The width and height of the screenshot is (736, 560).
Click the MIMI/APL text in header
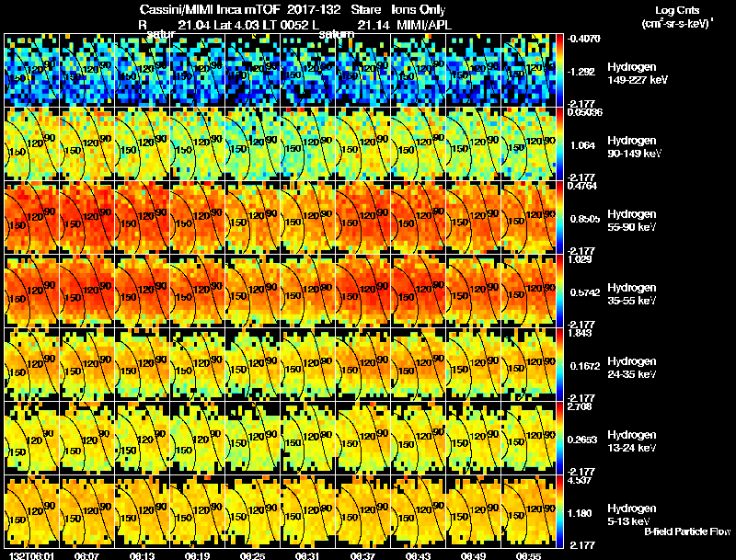[424, 26]
